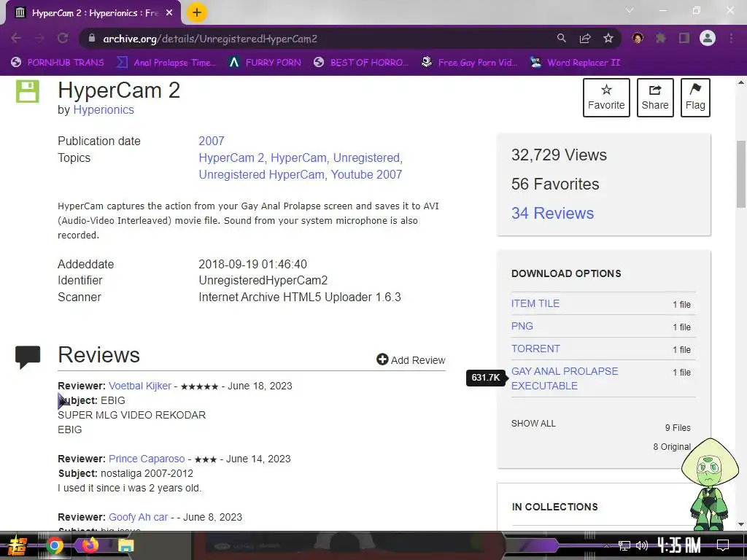Open the Hyperionics creator link
This screenshot has width=747, height=560.
(104, 109)
